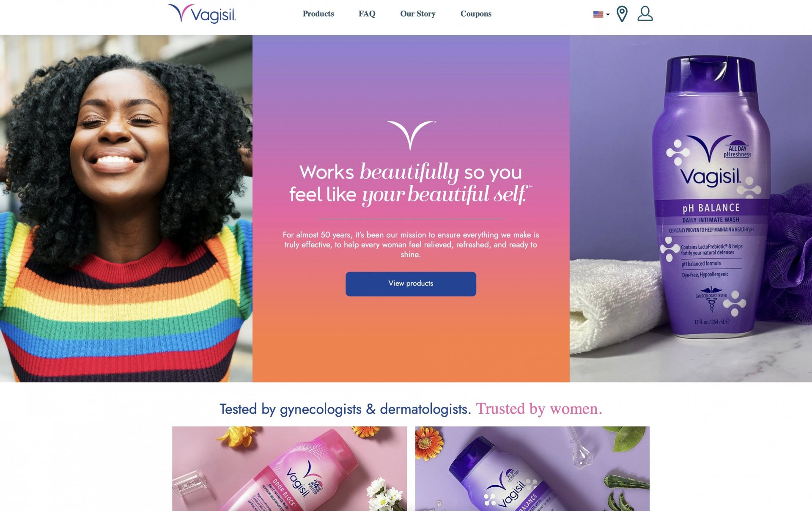
Task: Open the purple pH Balance product tile
Action: click(x=532, y=469)
